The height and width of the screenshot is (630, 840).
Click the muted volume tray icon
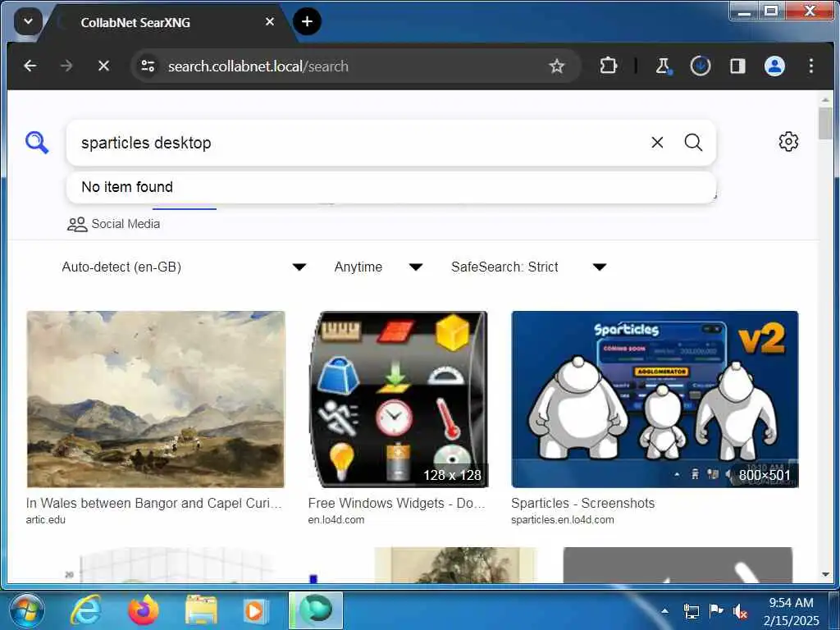tap(741, 611)
